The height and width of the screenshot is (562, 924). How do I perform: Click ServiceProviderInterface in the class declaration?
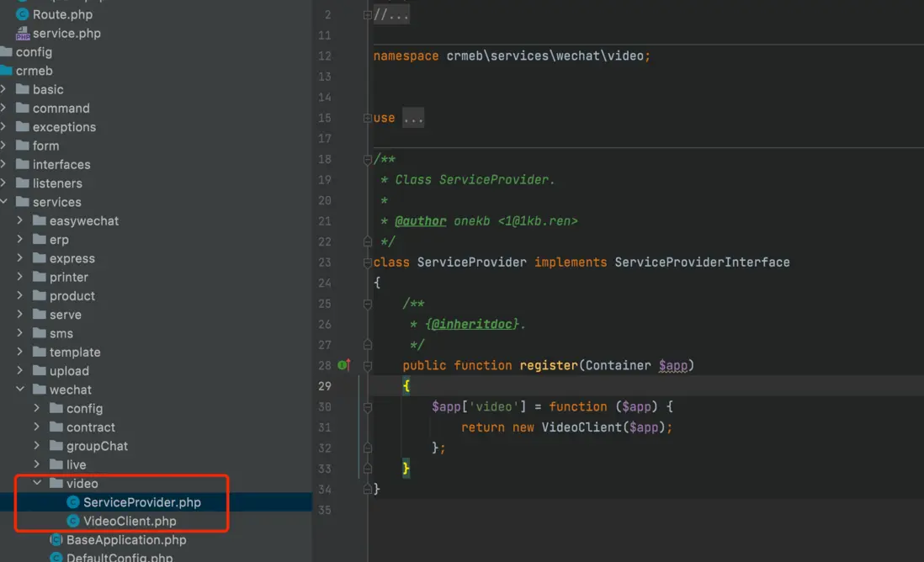pos(702,262)
